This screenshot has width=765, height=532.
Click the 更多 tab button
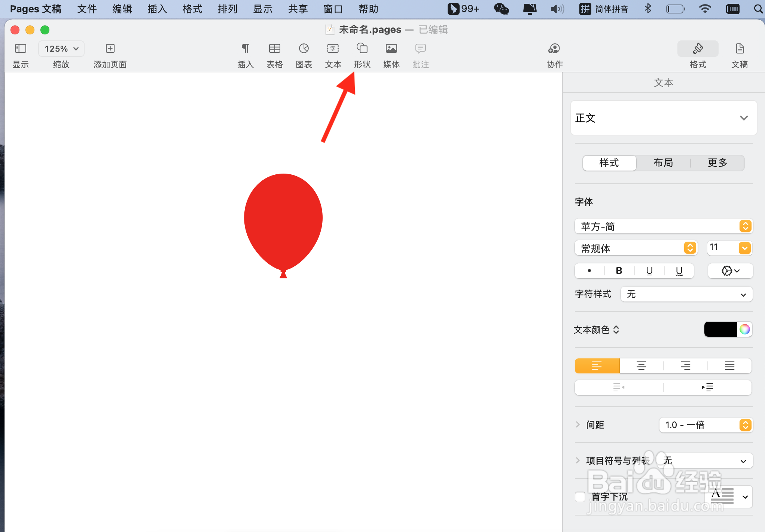coord(717,163)
